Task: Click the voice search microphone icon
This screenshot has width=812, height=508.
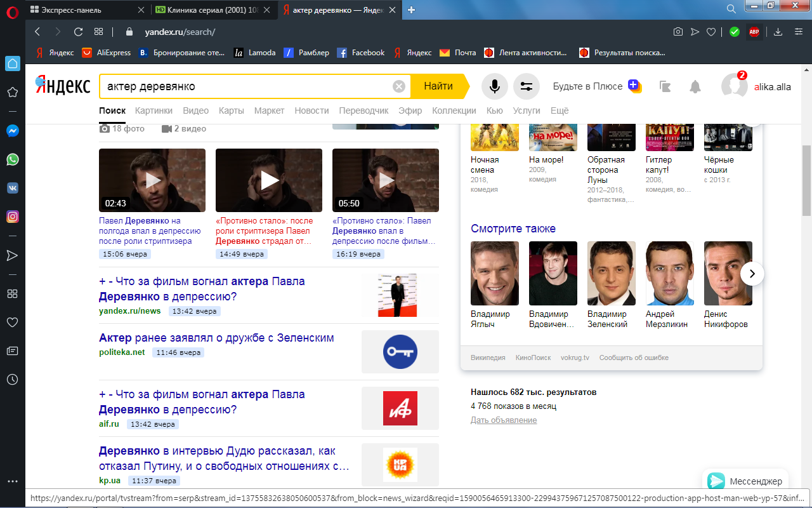Action: pos(495,86)
